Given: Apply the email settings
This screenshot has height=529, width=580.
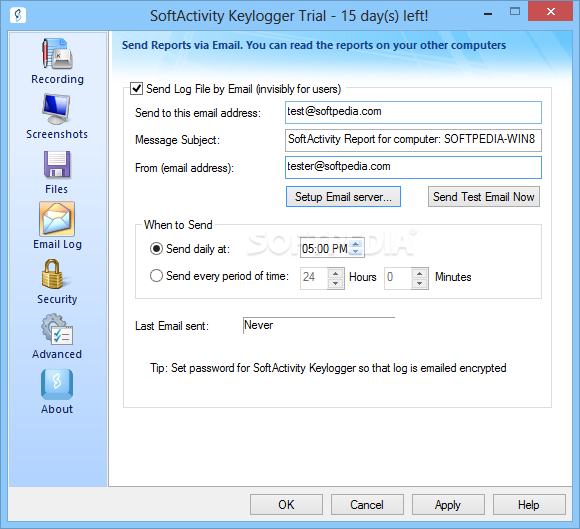Looking at the screenshot, I should pos(448,505).
